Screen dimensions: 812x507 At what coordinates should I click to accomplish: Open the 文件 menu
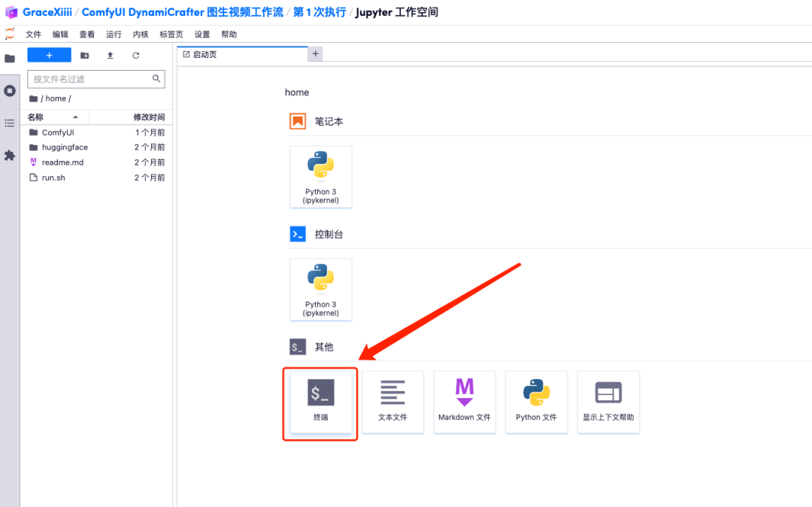coord(33,35)
